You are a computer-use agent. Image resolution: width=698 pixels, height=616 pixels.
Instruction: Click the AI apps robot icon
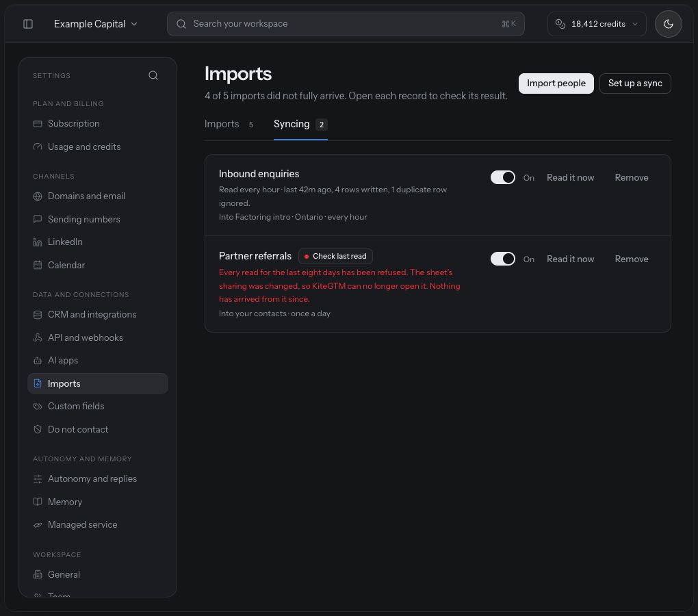coord(38,361)
